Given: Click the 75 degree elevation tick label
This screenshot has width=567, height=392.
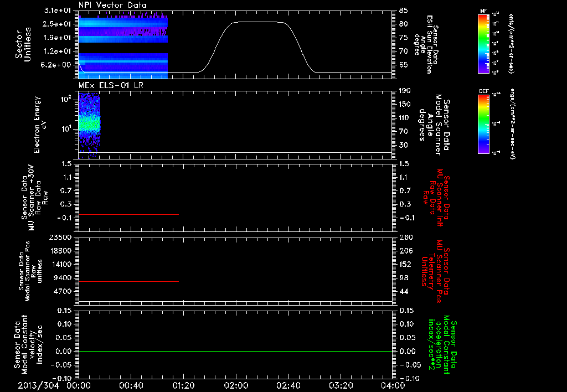Looking at the screenshot, I should (404, 38).
